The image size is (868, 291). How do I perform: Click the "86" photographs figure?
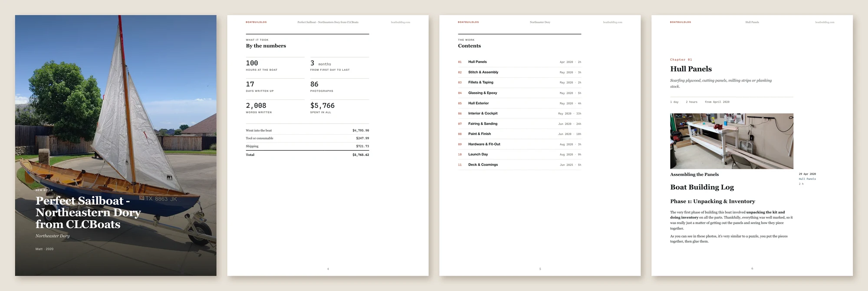coord(314,84)
